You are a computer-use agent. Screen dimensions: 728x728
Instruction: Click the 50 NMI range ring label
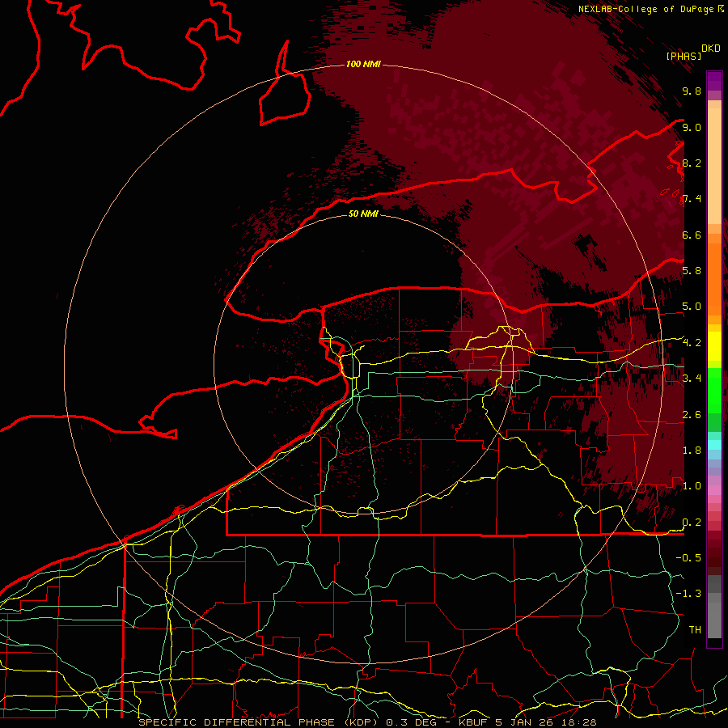click(x=363, y=214)
